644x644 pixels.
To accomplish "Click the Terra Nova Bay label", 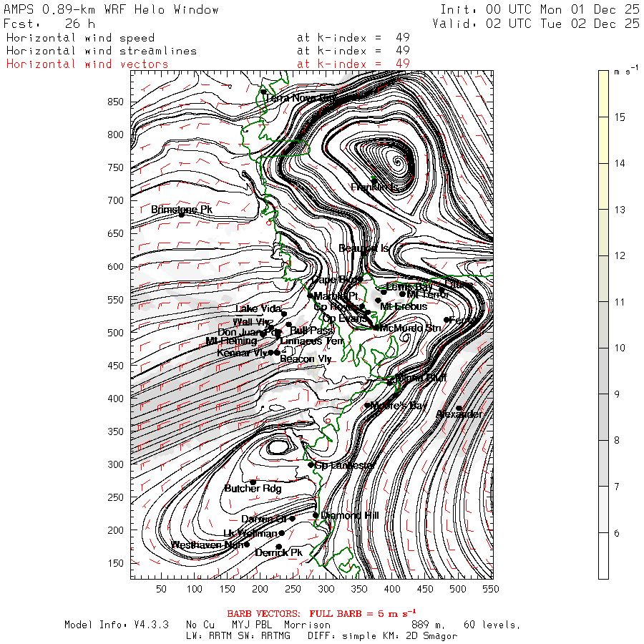I will coord(309,97).
